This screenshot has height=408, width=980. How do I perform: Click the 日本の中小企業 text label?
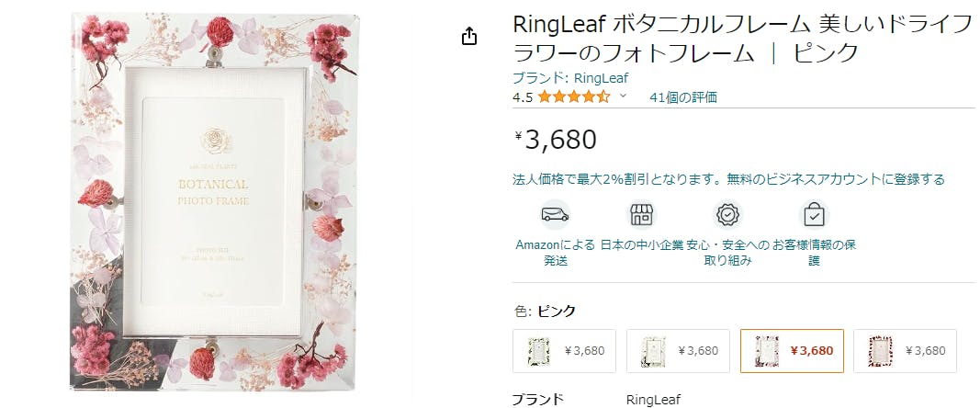(641, 245)
